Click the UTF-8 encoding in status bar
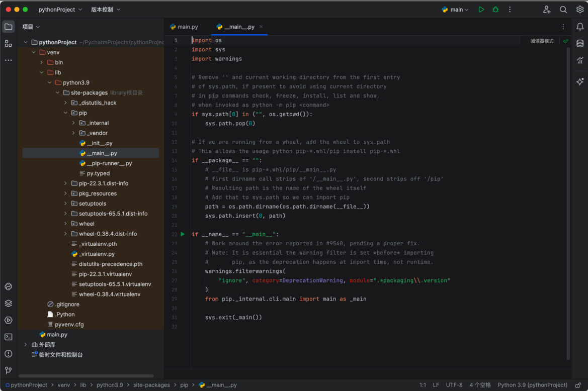This screenshot has width=588, height=391. point(454,385)
